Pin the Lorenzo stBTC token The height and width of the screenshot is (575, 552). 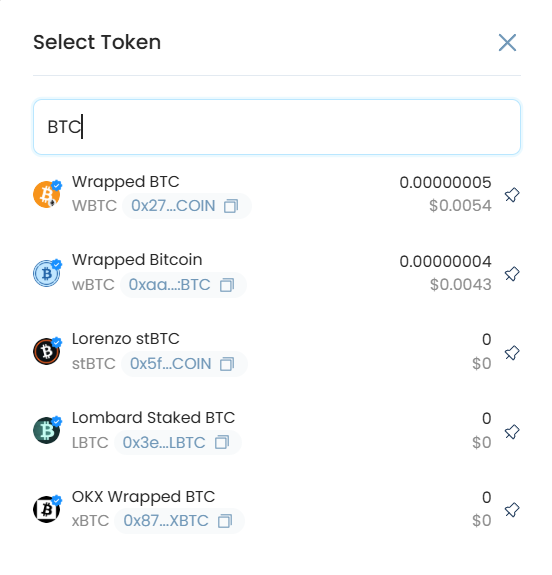(512, 353)
